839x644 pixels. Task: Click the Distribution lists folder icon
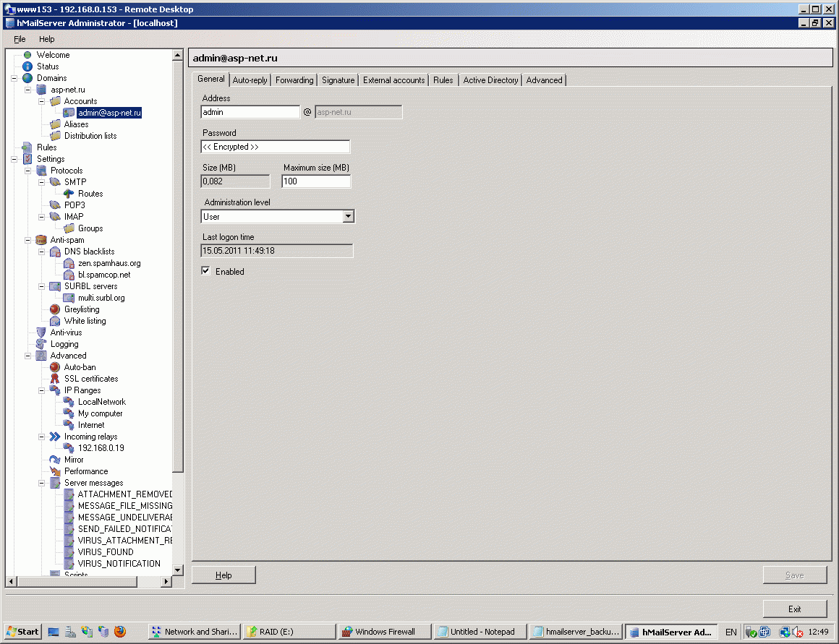55,136
